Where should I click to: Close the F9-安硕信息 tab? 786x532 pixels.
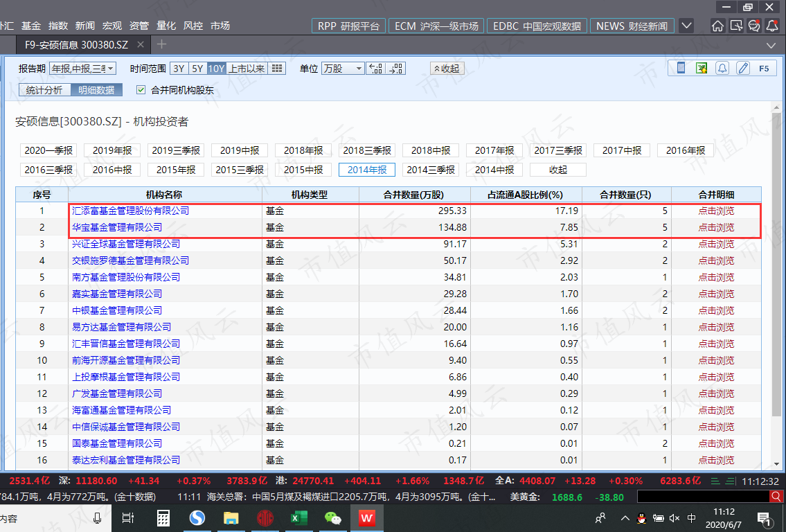pos(141,44)
